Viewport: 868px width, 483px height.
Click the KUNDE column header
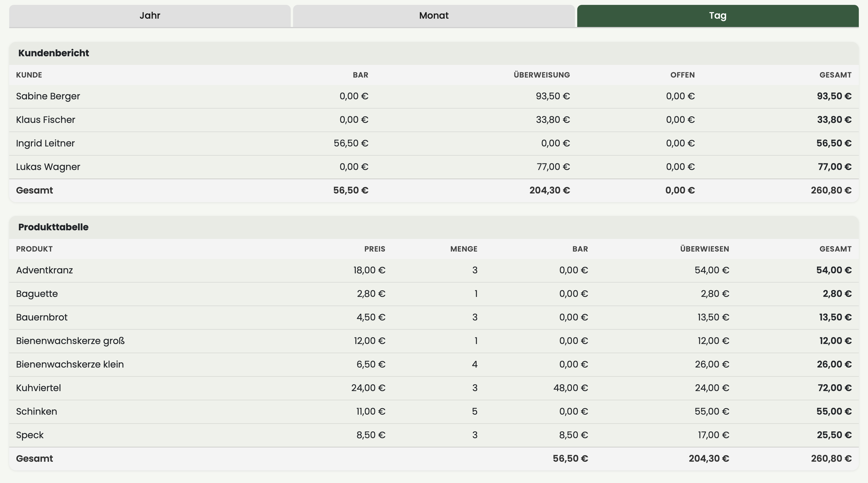point(29,75)
